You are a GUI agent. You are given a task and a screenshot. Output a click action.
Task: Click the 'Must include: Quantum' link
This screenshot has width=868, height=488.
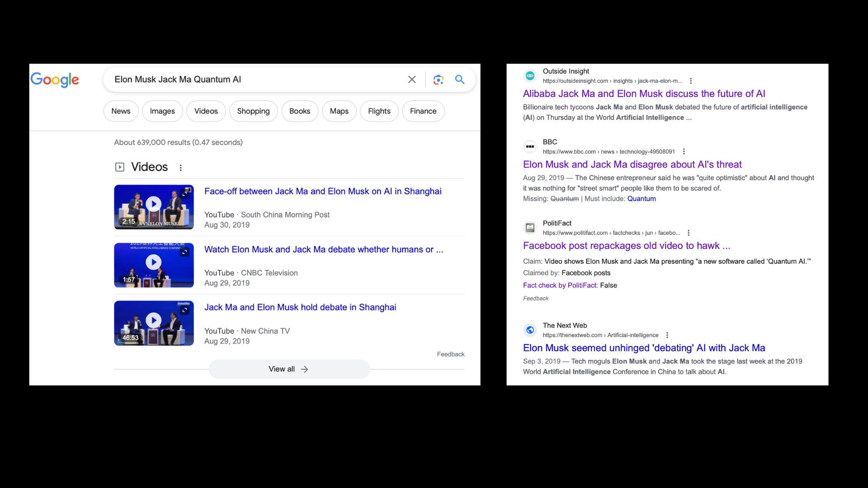(x=641, y=199)
